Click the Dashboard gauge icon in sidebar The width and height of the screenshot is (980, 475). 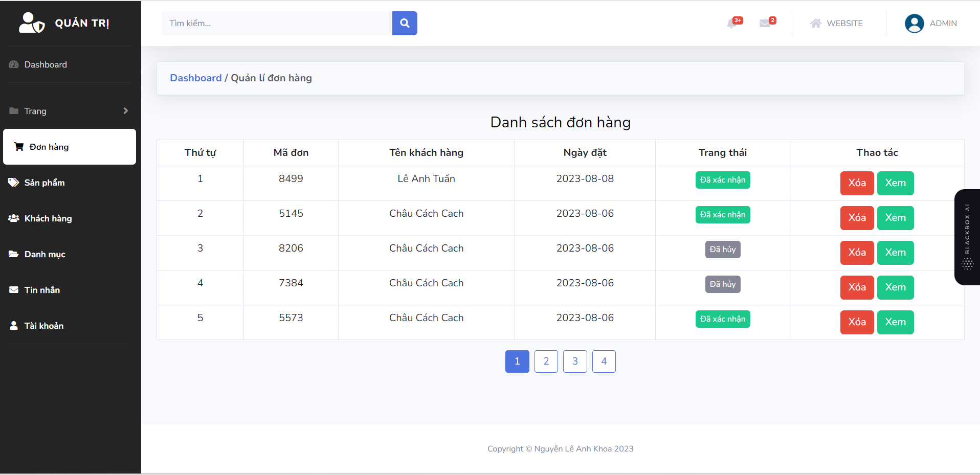(x=14, y=64)
